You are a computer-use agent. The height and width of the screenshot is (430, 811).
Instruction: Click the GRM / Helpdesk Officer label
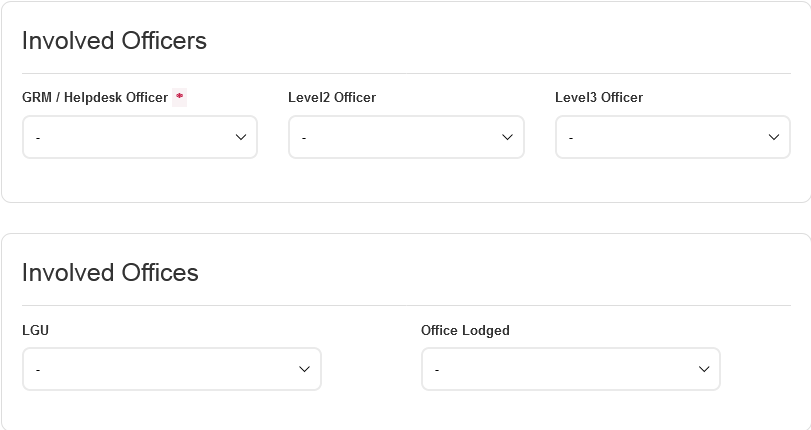95,97
